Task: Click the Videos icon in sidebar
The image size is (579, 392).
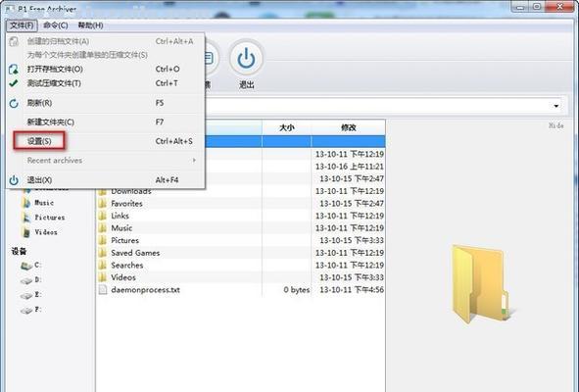Action: click(x=26, y=232)
